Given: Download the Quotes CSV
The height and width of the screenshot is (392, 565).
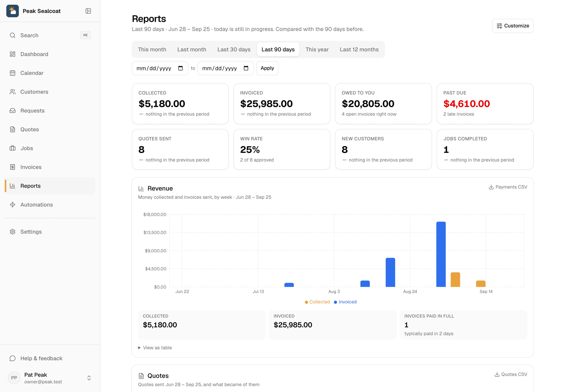Looking at the screenshot, I should pyautogui.click(x=511, y=374).
